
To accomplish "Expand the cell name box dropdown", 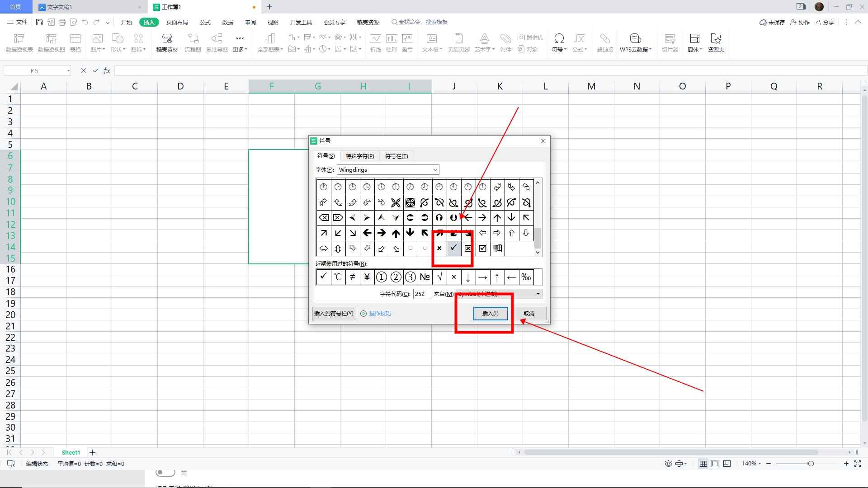I will 68,70.
